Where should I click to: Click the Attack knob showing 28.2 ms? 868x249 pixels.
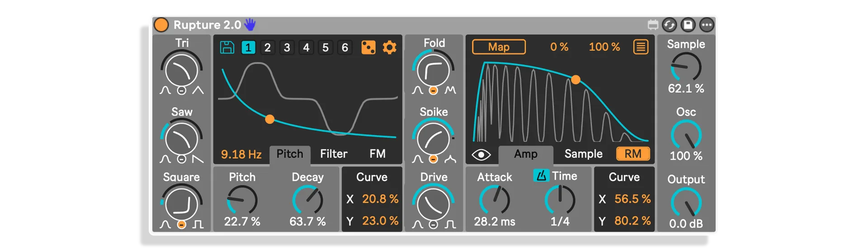point(495,200)
